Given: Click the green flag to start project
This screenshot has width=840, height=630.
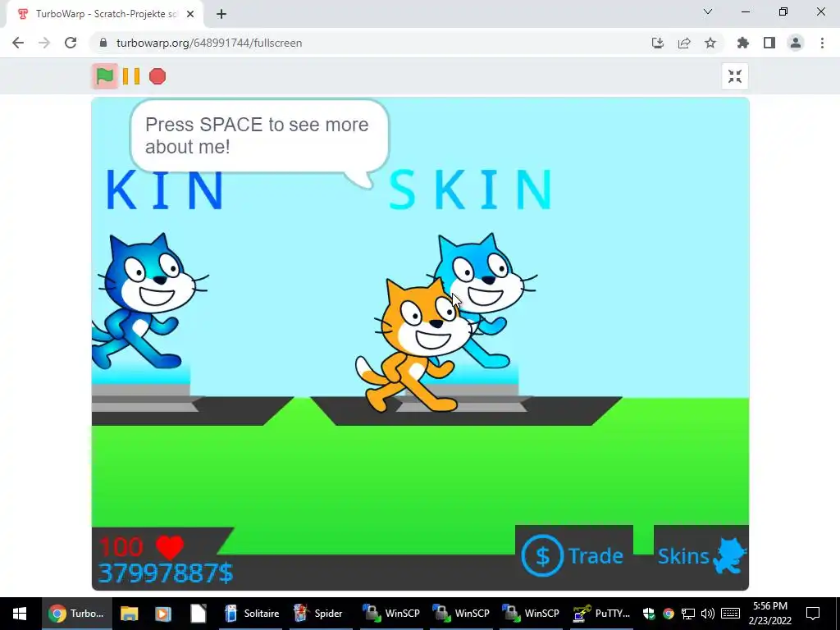Looking at the screenshot, I should pyautogui.click(x=105, y=76).
